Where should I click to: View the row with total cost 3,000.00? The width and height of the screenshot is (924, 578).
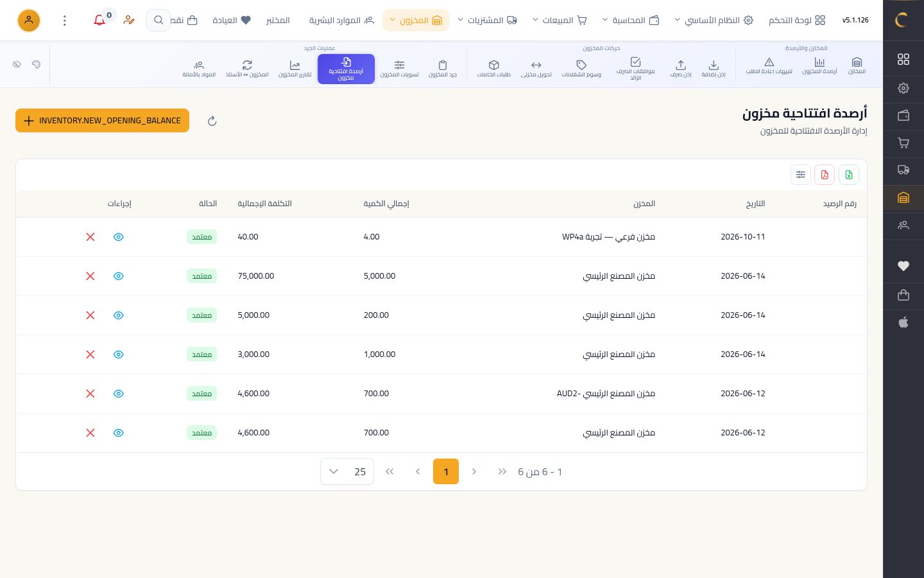click(119, 355)
